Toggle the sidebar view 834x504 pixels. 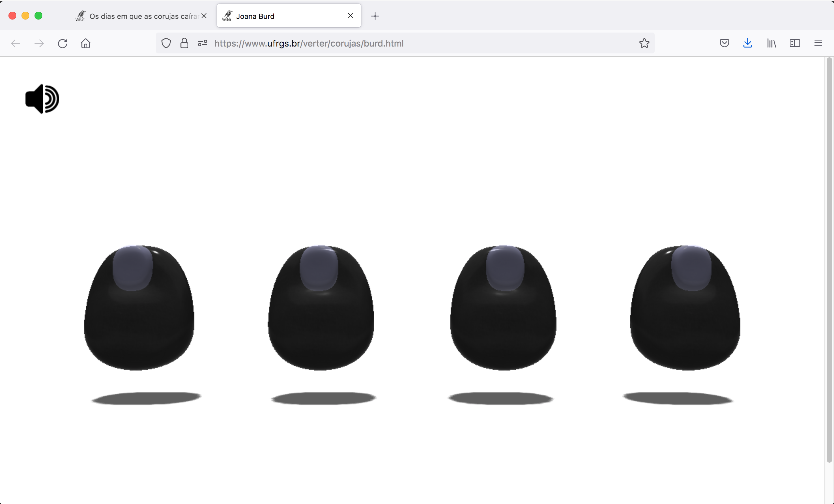[795, 43]
